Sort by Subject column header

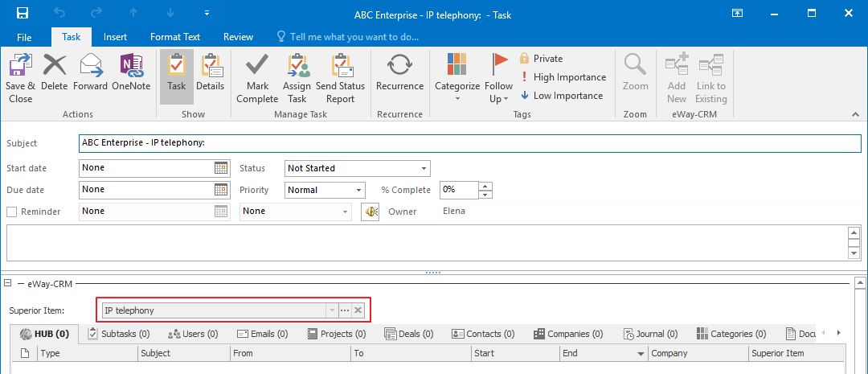coord(184,353)
